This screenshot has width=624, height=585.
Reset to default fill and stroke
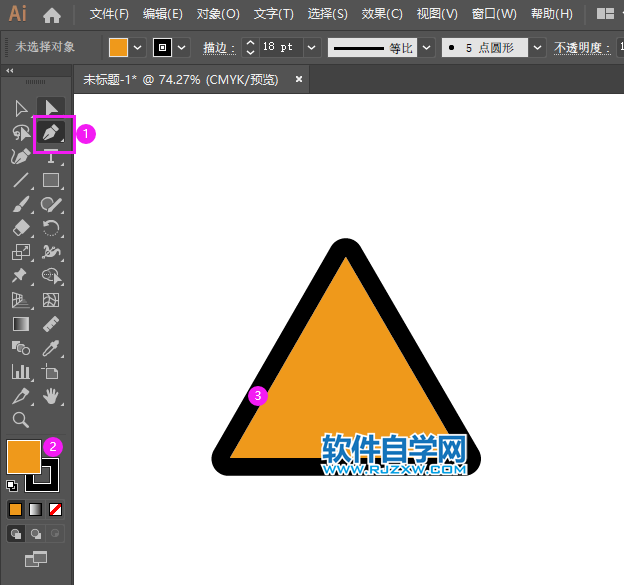12,486
